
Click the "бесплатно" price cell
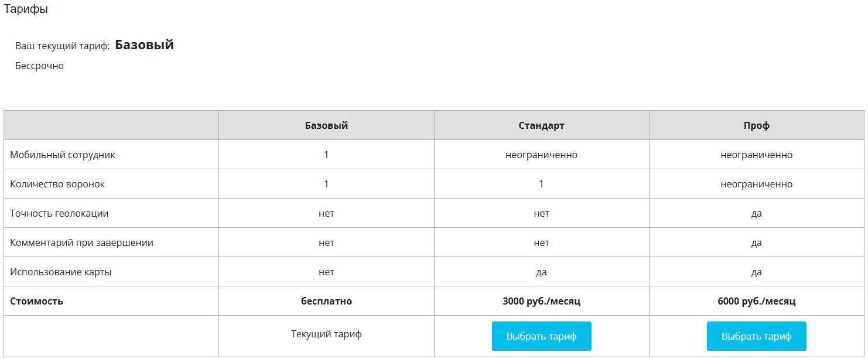[326, 301]
